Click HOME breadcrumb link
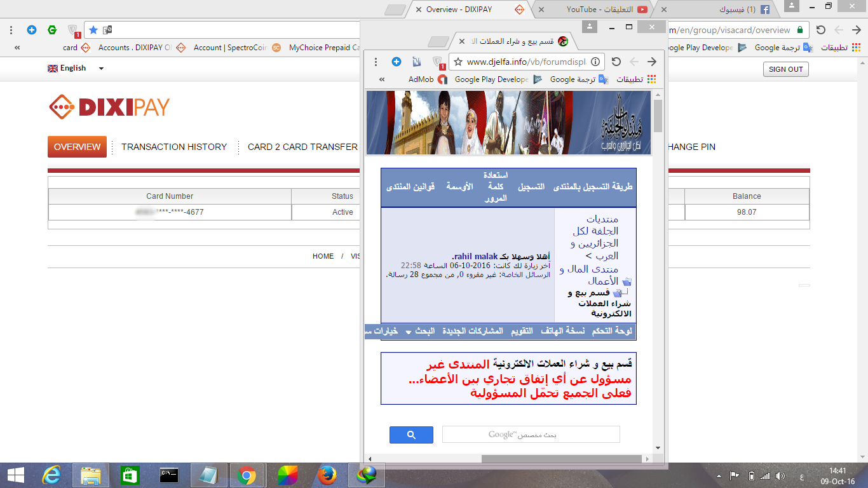The image size is (868, 488). [x=323, y=256]
